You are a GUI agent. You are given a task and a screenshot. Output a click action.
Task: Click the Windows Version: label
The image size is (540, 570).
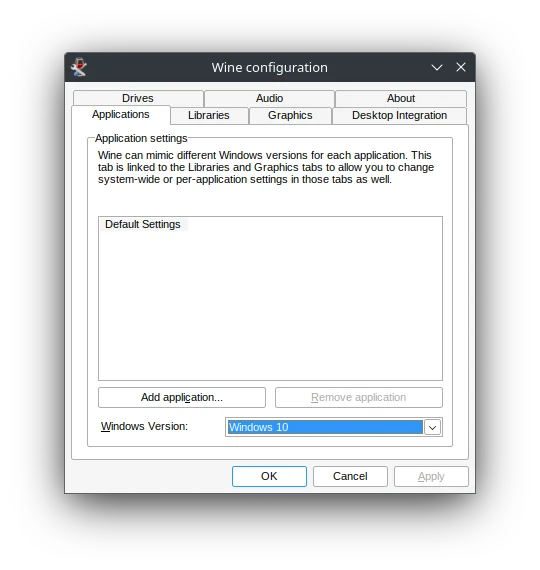pyautogui.click(x=144, y=426)
